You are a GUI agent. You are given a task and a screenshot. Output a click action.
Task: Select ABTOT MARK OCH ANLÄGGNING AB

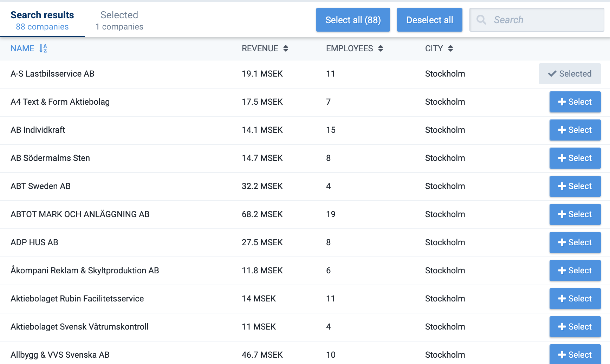pos(575,214)
